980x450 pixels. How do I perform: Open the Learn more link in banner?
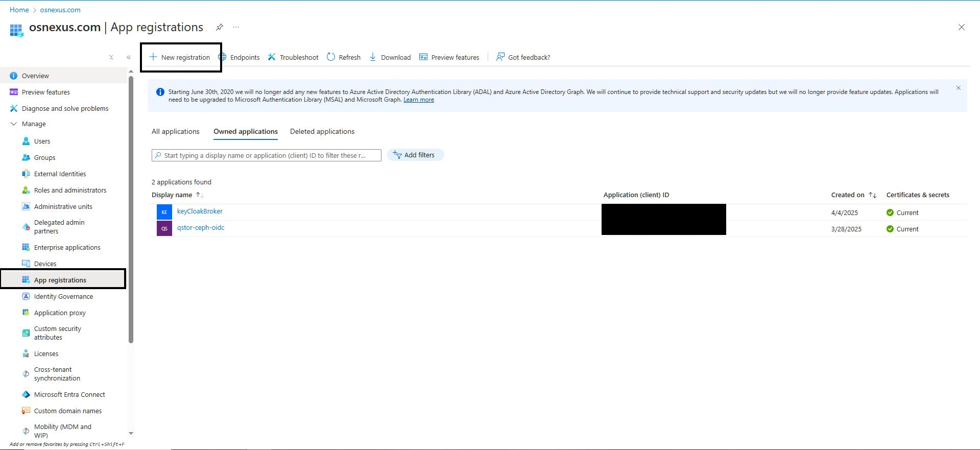click(x=419, y=100)
